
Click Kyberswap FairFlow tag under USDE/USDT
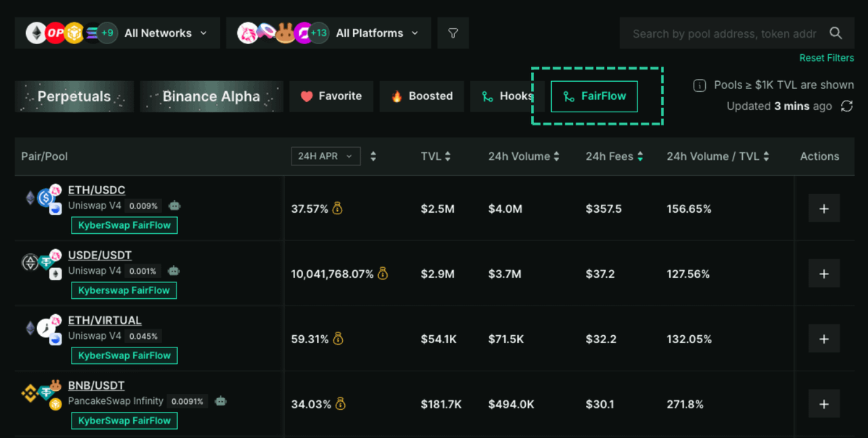pyautogui.click(x=124, y=290)
